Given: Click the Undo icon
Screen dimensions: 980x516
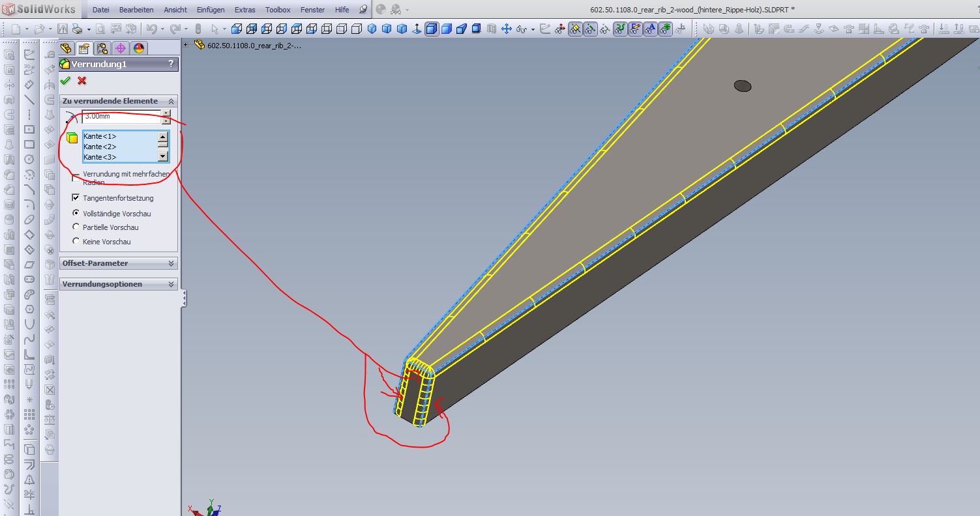Looking at the screenshot, I should 151,29.
